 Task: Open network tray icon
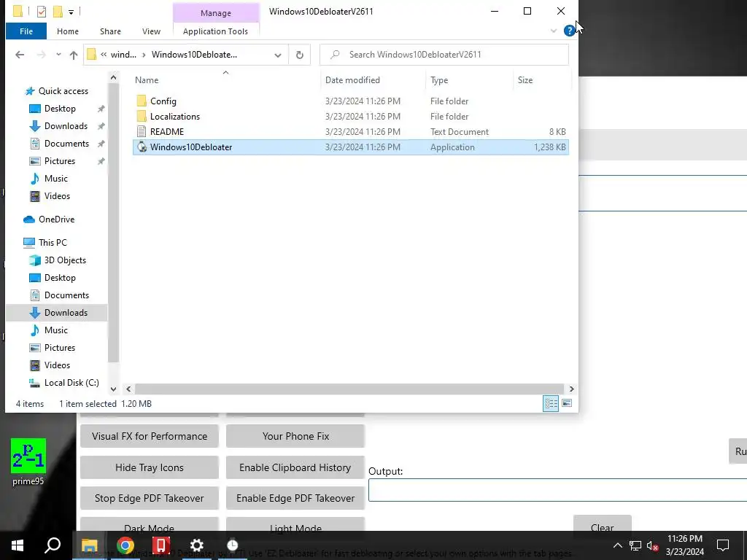pyautogui.click(x=635, y=545)
